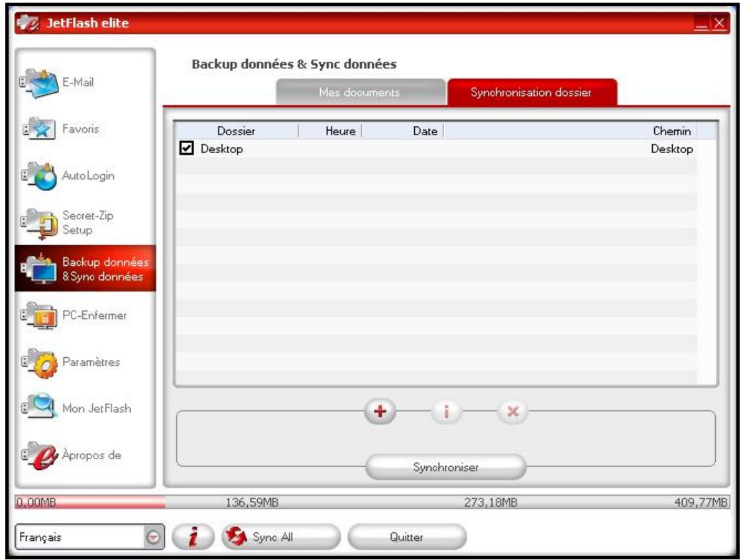Expand the Français language dropdown arrow

pos(153,537)
